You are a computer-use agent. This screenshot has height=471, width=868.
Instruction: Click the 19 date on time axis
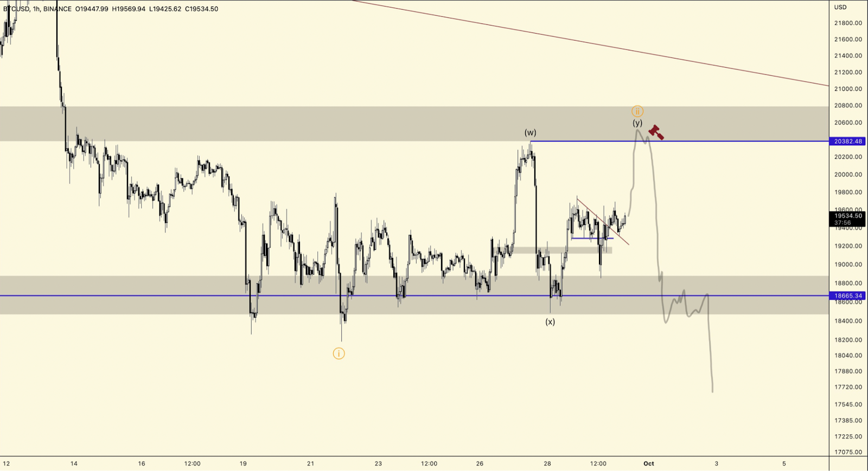coord(243,463)
